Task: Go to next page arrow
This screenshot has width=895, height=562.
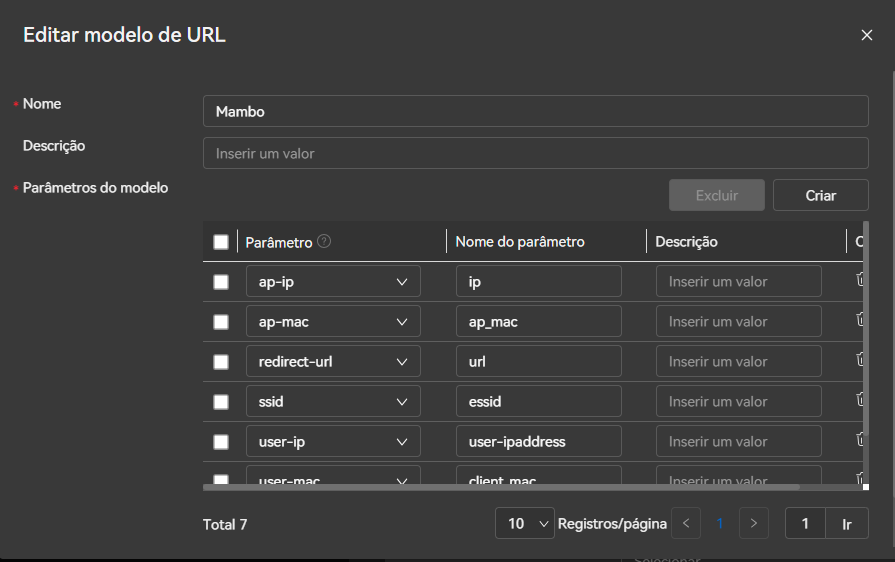Action: 753,523
